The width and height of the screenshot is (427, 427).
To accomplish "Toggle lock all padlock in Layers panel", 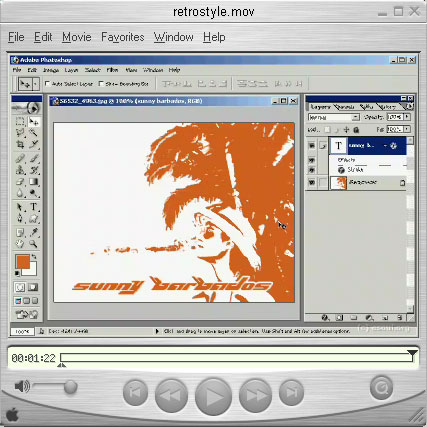I will [356, 129].
